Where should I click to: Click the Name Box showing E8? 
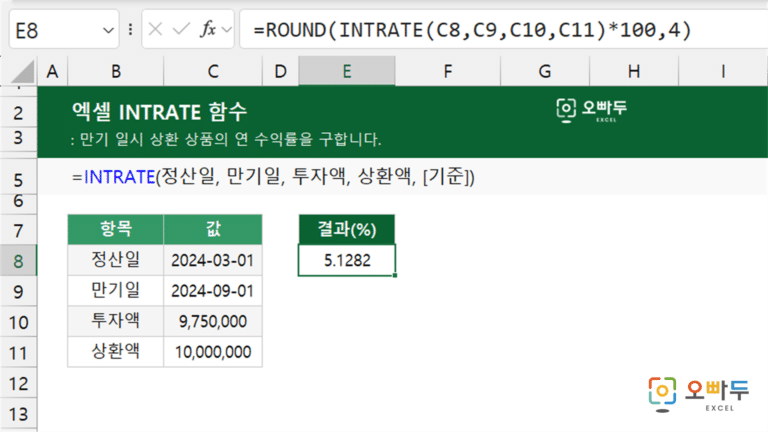[64, 29]
